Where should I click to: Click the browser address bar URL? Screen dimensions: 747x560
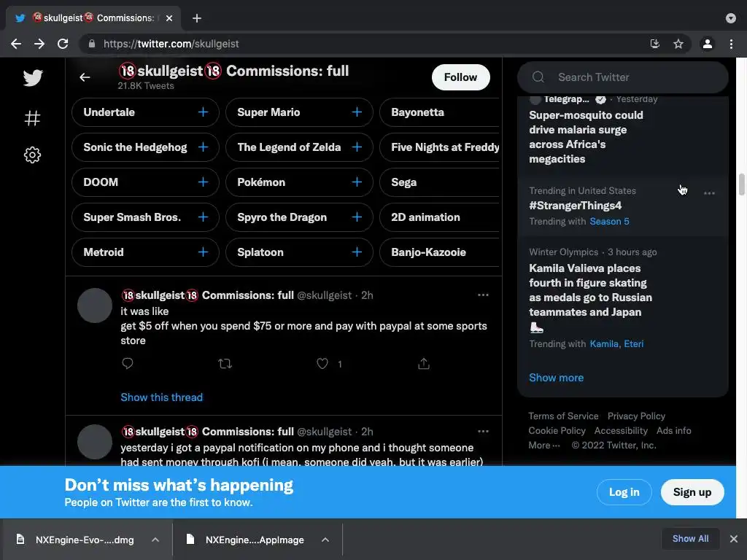(x=171, y=44)
